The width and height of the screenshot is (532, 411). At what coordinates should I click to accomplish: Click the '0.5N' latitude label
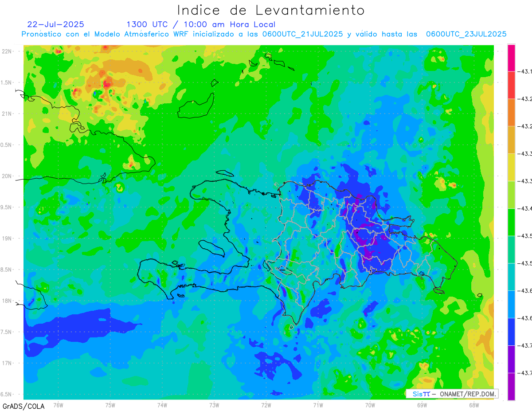click(x=7, y=145)
